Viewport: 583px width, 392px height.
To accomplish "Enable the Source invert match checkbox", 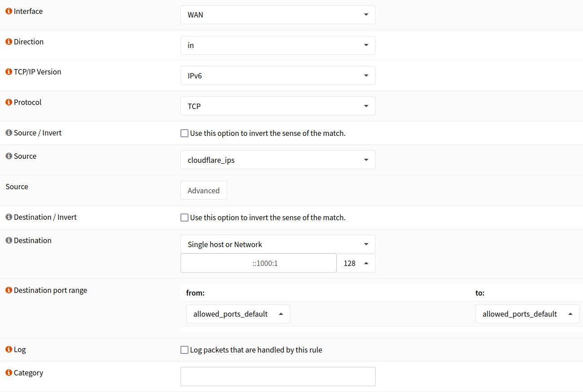I will pos(184,133).
